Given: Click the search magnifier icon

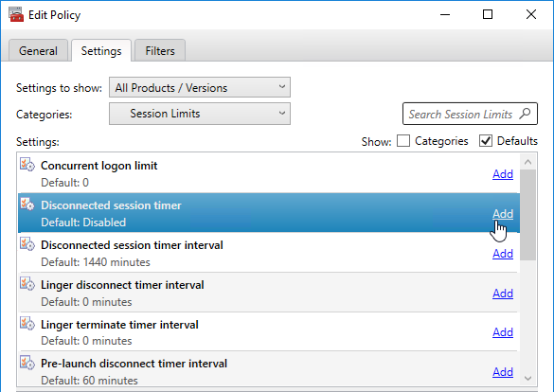Looking at the screenshot, I should (525, 114).
